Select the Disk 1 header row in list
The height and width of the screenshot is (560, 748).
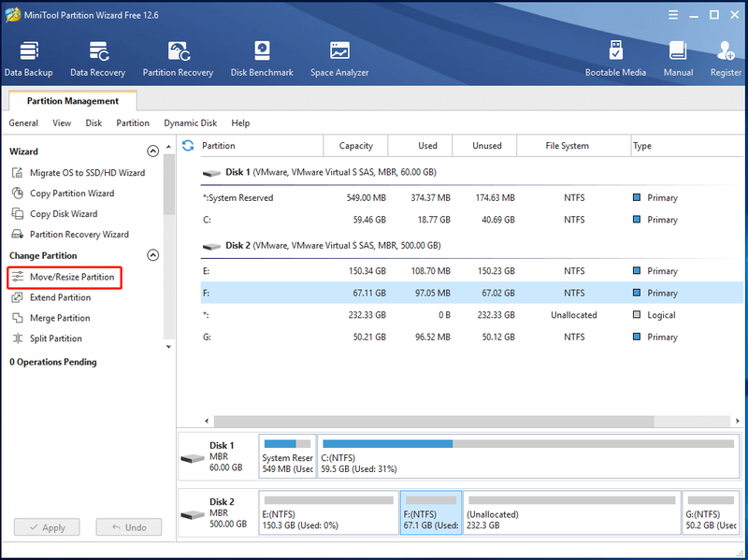[x=472, y=172]
